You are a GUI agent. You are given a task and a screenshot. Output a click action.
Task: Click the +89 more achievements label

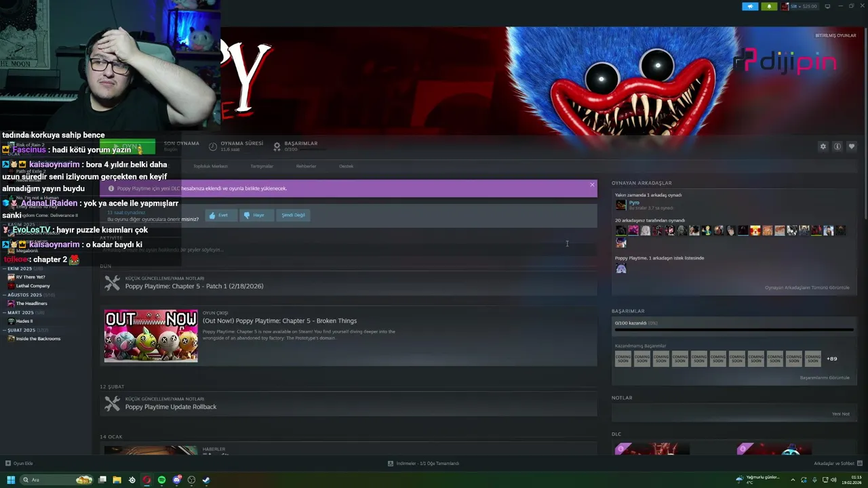tap(832, 359)
